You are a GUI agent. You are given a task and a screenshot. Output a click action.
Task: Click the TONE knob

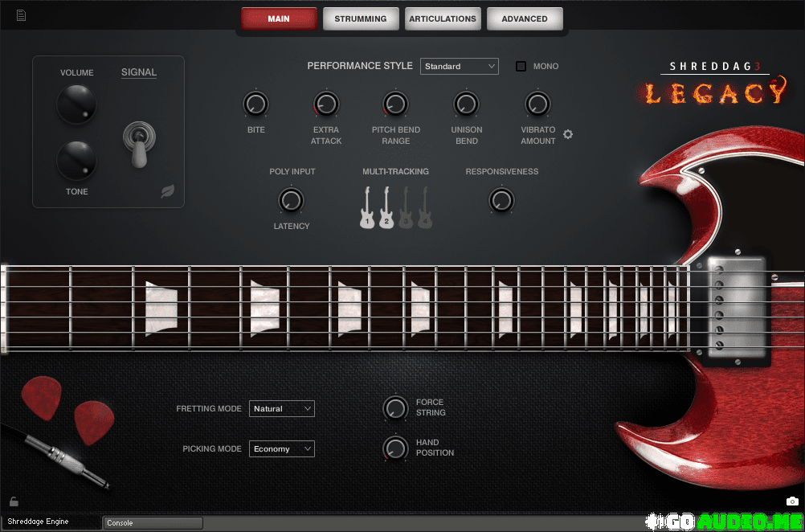pos(76,161)
